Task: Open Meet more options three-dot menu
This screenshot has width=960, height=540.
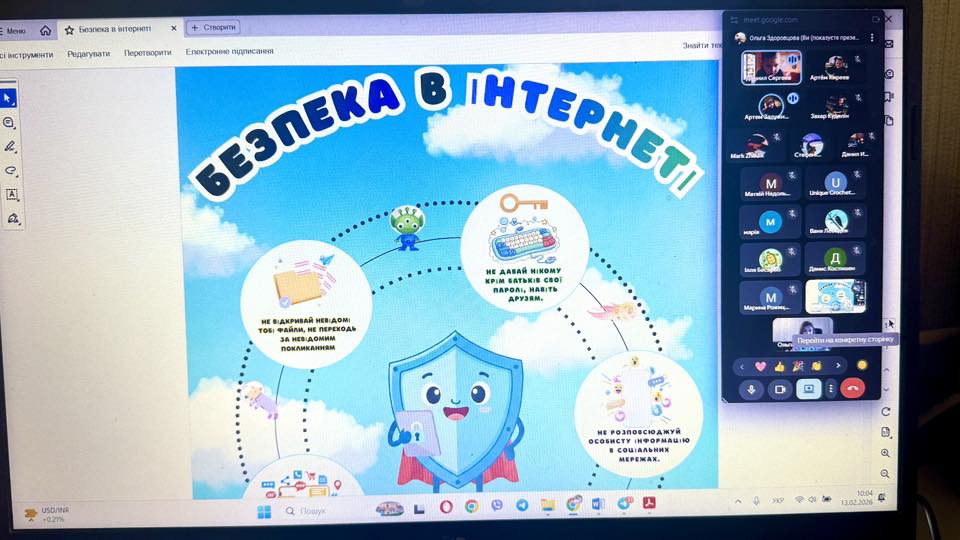Action: point(830,389)
